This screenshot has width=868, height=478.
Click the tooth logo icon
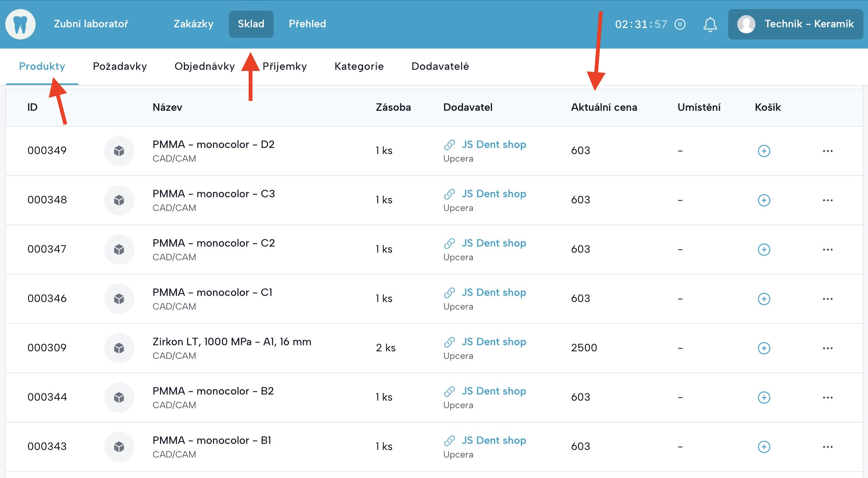[20, 24]
